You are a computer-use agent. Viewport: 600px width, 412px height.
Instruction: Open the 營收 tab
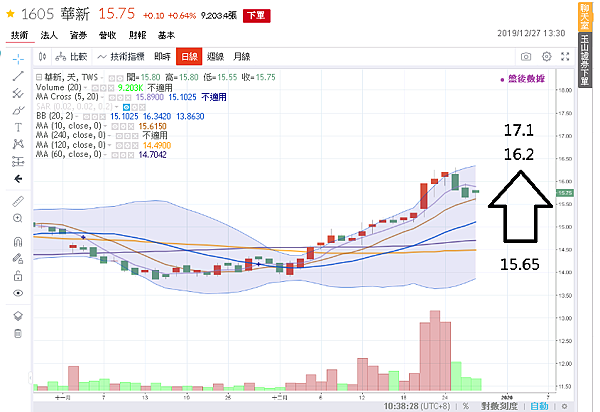pos(108,35)
